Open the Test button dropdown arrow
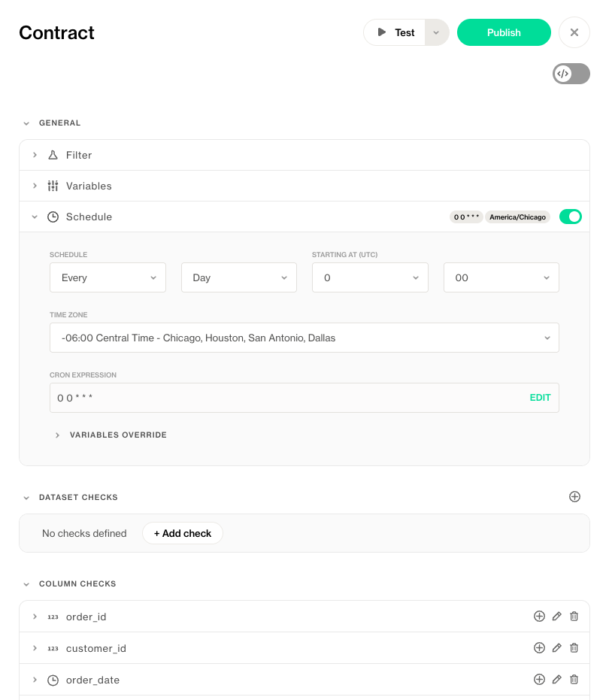Image resolution: width=609 pixels, height=700 pixels. (436, 32)
